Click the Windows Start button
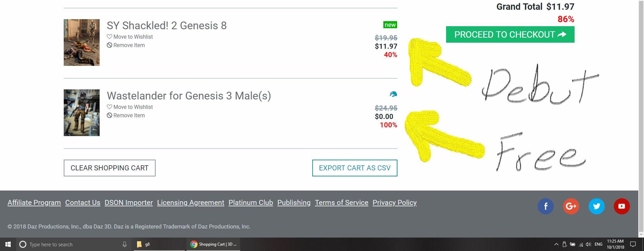Viewport: 644px width, 251px height. tap(8, 244)
